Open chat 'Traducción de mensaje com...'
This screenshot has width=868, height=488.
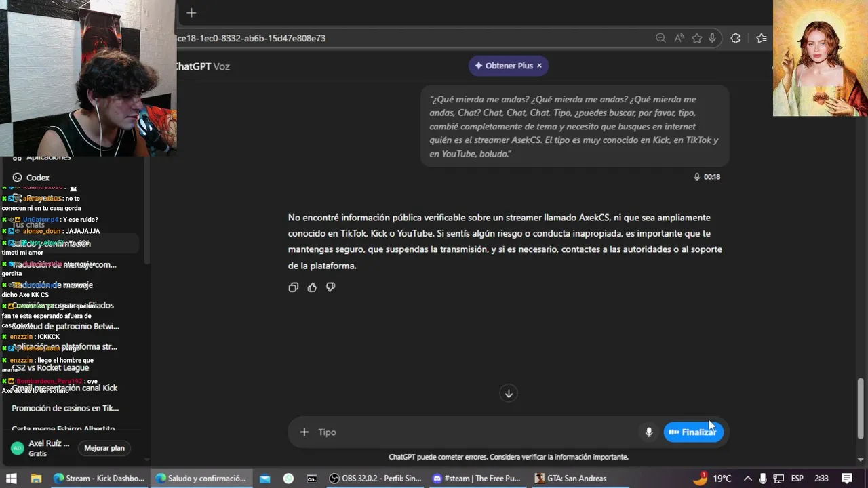(64, 264)
